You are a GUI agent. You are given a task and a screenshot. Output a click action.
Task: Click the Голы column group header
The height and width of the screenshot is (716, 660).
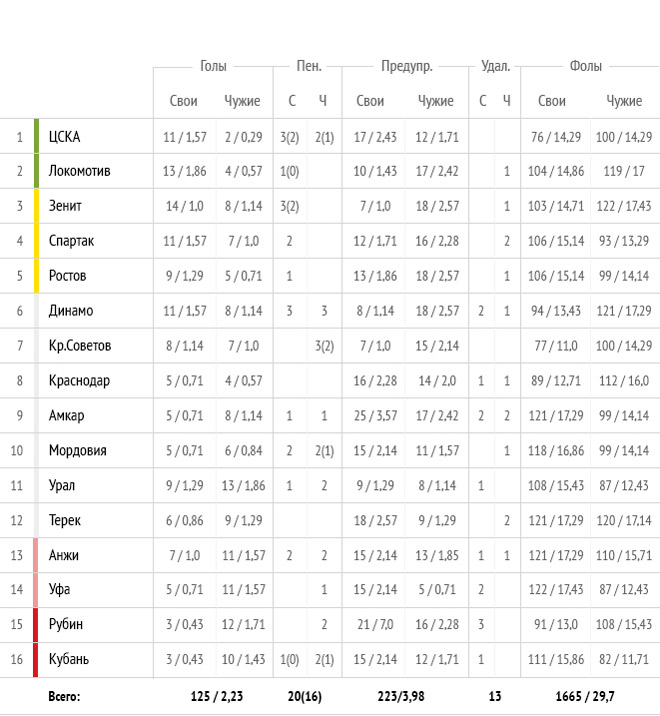[x=213, y=66]
